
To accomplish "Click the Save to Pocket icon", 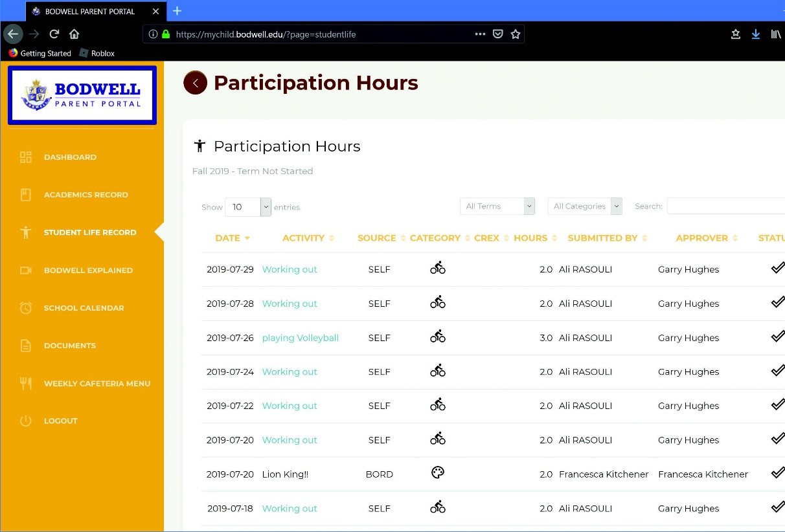I will 497,34.
